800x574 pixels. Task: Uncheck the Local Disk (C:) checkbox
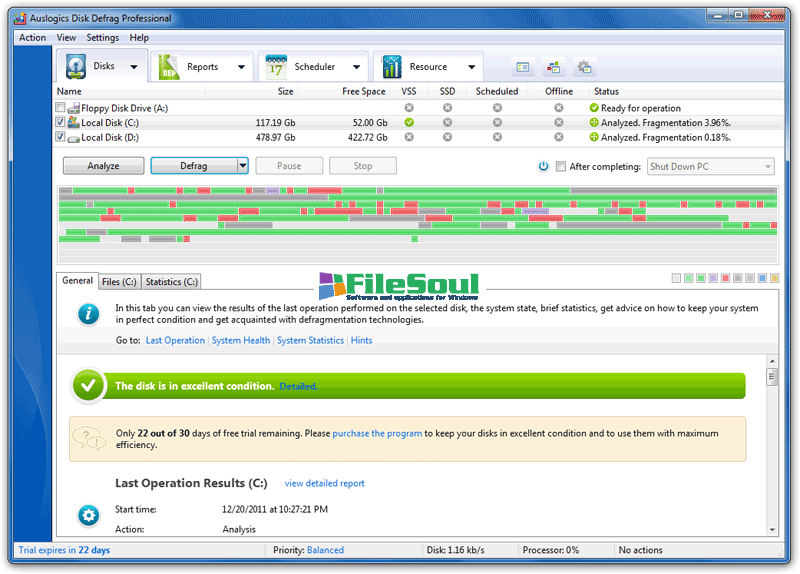click(61, 122)
